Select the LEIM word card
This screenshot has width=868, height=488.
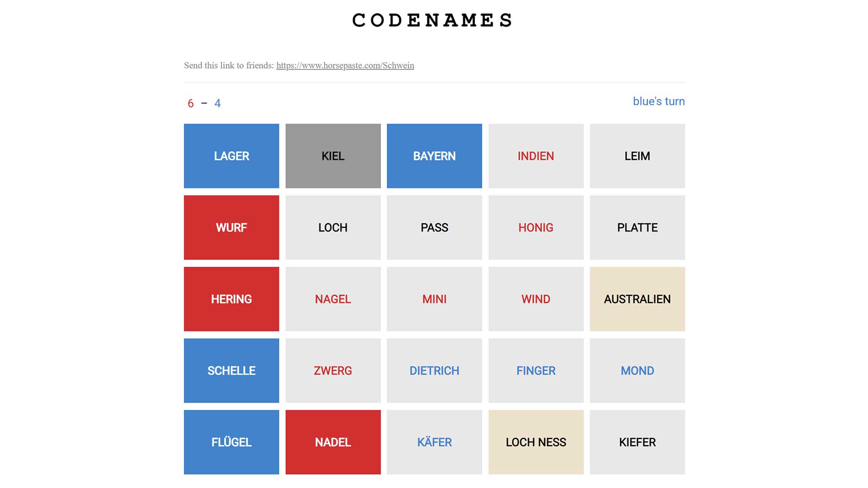coord(637,156)
